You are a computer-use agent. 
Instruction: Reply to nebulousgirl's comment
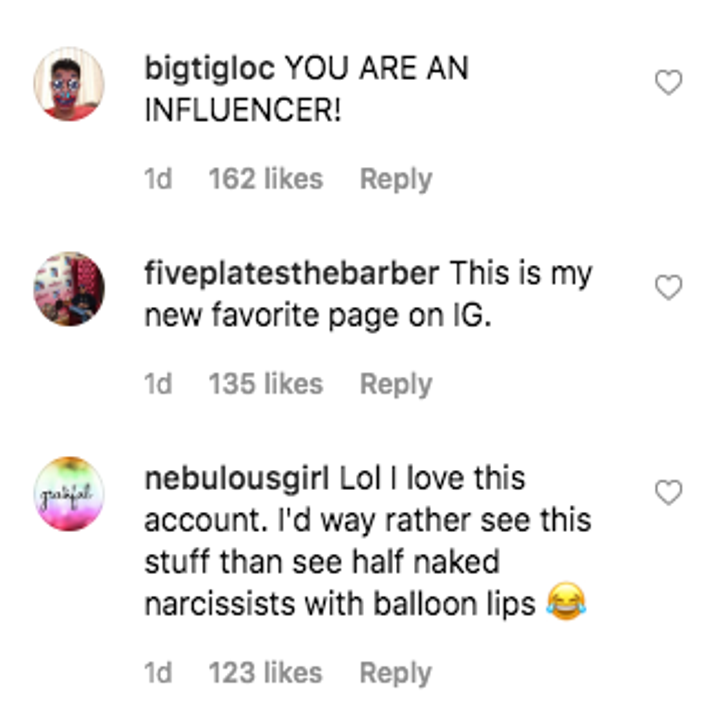coord(396,673)
